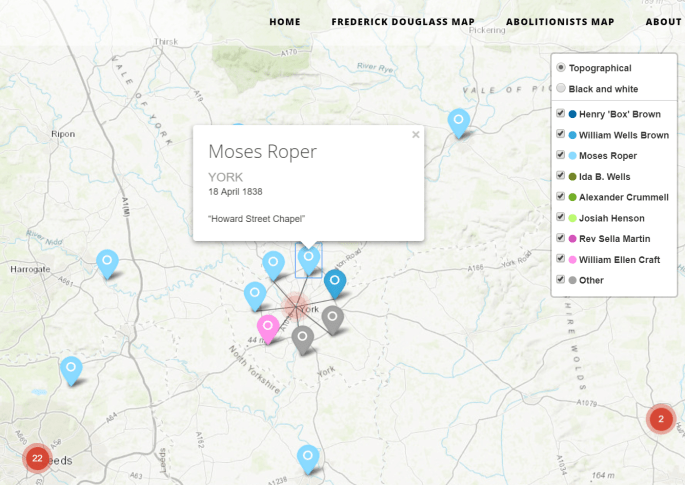This screenshot has width=685, height=485.
Task: Switch to Black and white basemap
Action: point(561,89)
